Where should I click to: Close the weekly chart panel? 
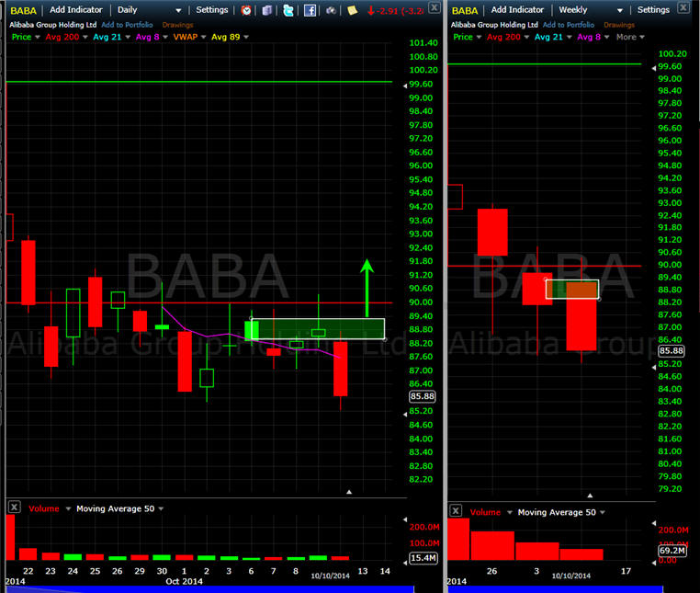[x=683, y=7]
